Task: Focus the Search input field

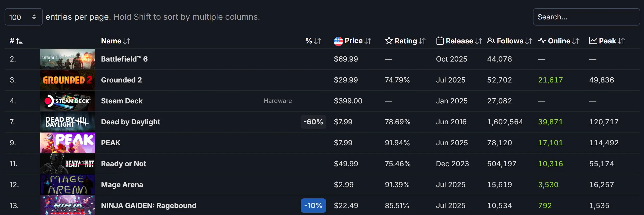Action: (x=586, y=17)
